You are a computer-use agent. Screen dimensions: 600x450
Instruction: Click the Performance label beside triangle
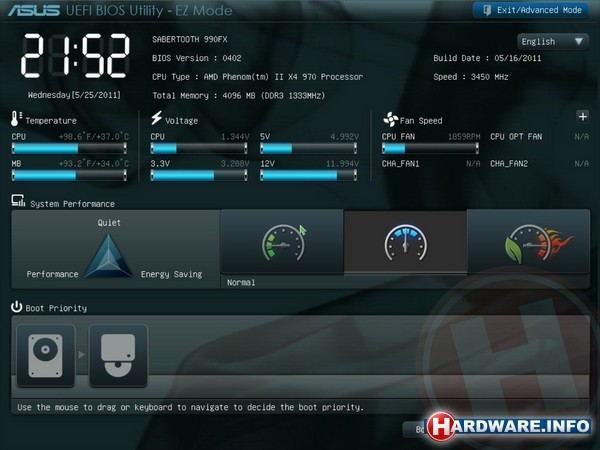pos(52,274)
